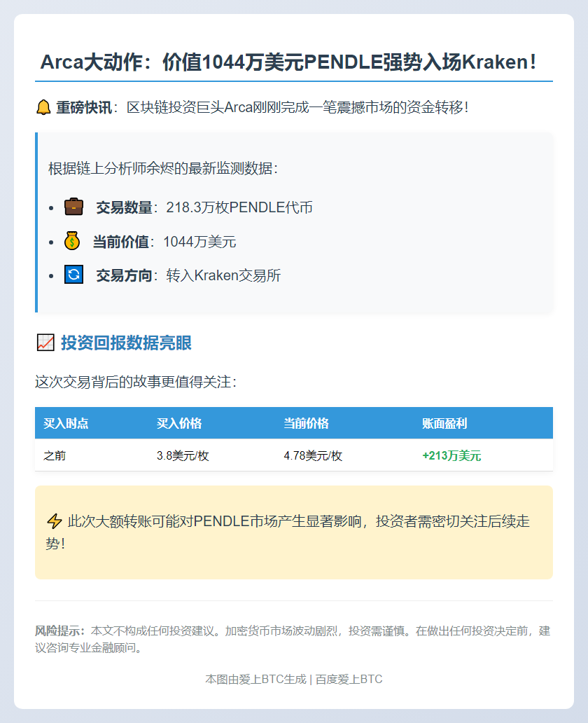This screenshot has width=588, height=723.
Task: Click the chart icon beside 投资回报数据亮眼
Action: [45, 343]
